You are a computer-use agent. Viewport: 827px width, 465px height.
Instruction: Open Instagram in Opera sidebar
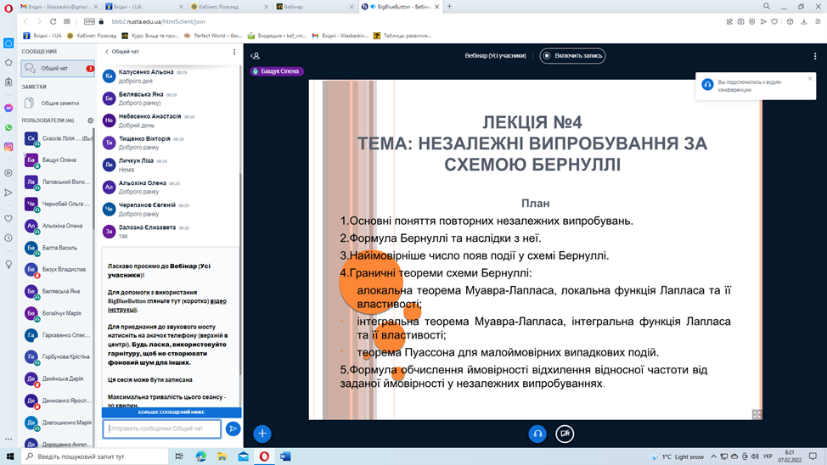8,147
